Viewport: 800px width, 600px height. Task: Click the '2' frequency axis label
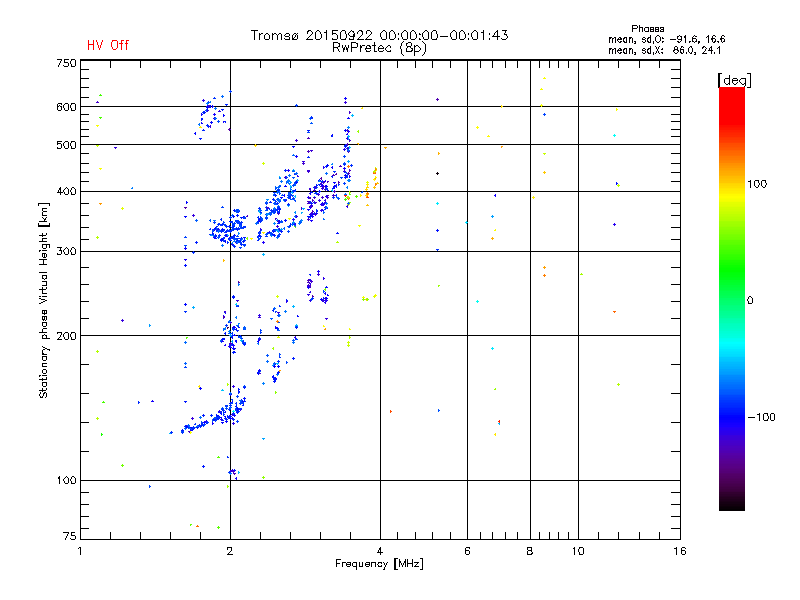[230, 551]
